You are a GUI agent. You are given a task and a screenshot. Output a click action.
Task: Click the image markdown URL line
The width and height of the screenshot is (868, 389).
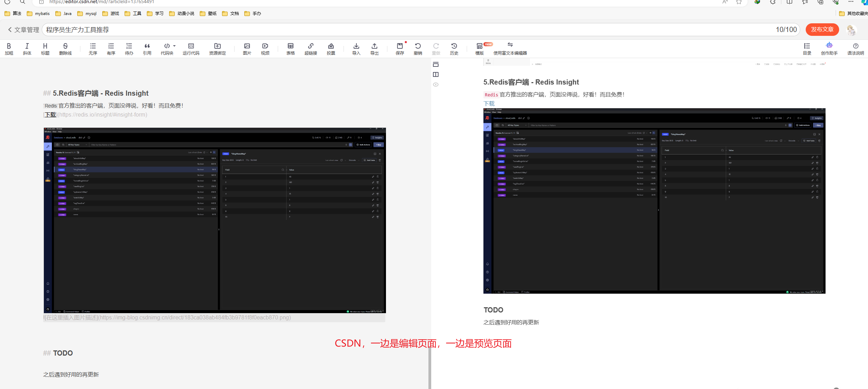[167, 318]
